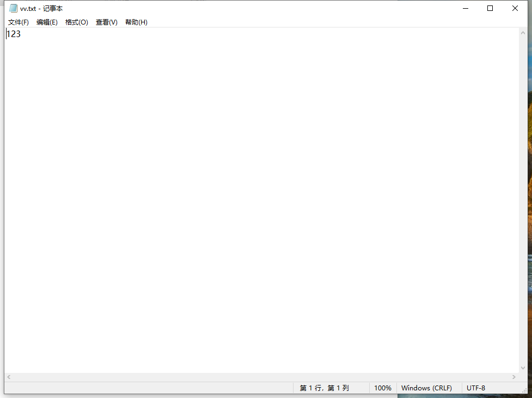Maximize the vv.txt Notepad window
The image size is (532, 398).
pos(490,8)
